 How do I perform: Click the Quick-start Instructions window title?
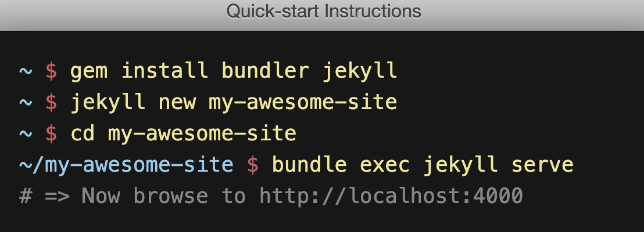(x=324, y=11)
